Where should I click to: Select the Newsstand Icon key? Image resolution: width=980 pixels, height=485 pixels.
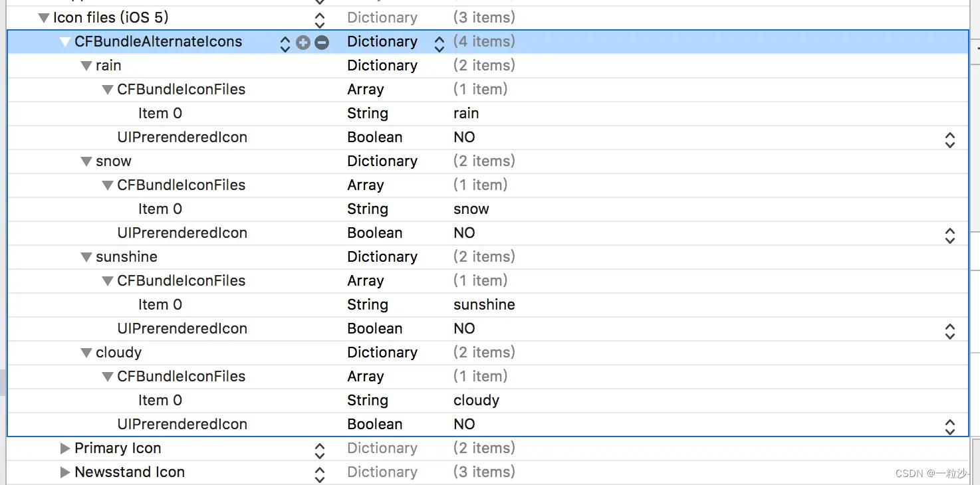(x=130, y=472)
